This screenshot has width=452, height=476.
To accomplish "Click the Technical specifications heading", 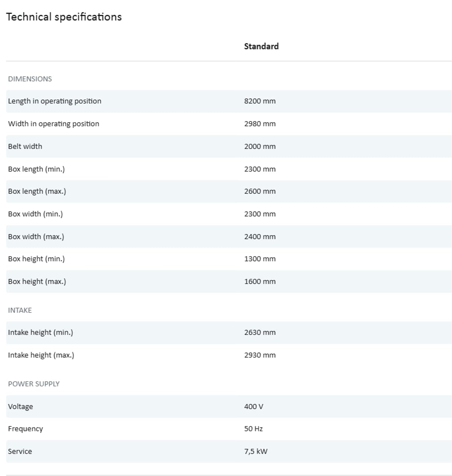I will click(x=64, y=17).
